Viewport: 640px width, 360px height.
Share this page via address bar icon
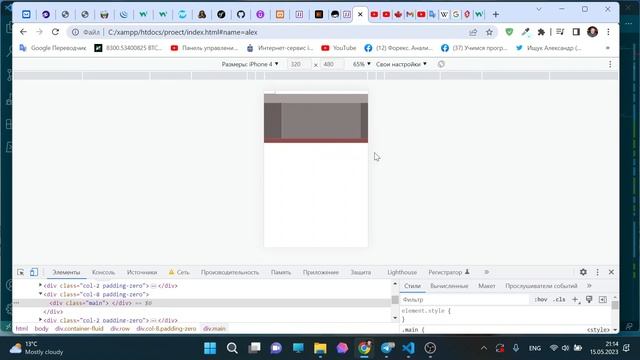(473, 32)
